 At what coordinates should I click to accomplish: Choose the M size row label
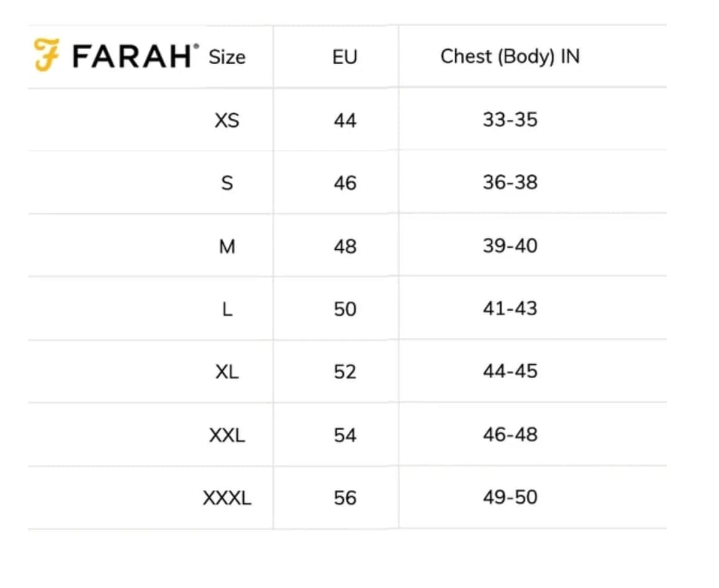pos(227,247)
